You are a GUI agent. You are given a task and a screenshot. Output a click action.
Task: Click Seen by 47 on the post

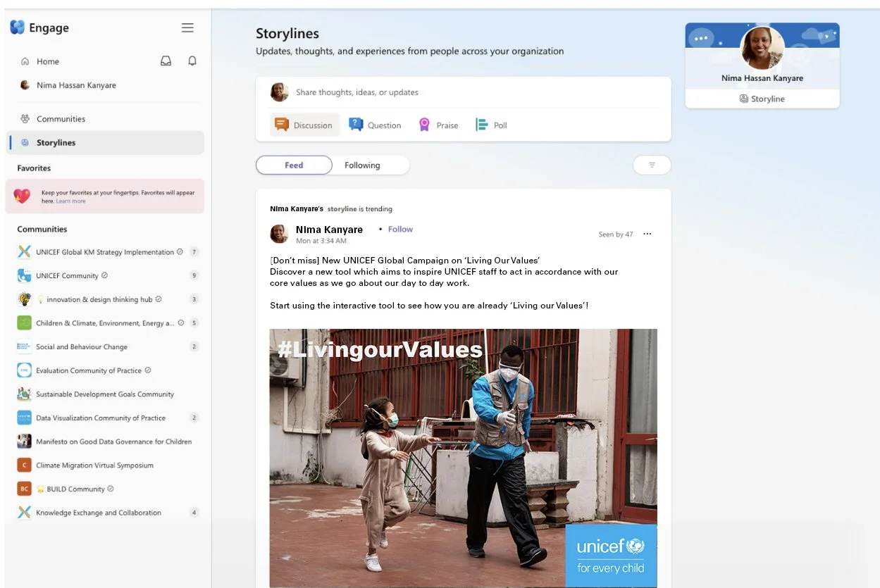(616, 234)
